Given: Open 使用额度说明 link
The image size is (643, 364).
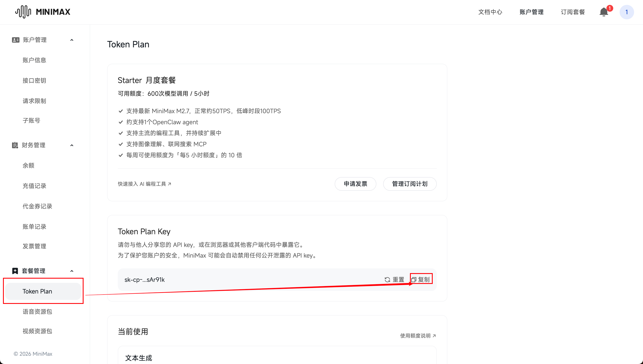Looking at the screenshot, I should click(x=418, y=336).
